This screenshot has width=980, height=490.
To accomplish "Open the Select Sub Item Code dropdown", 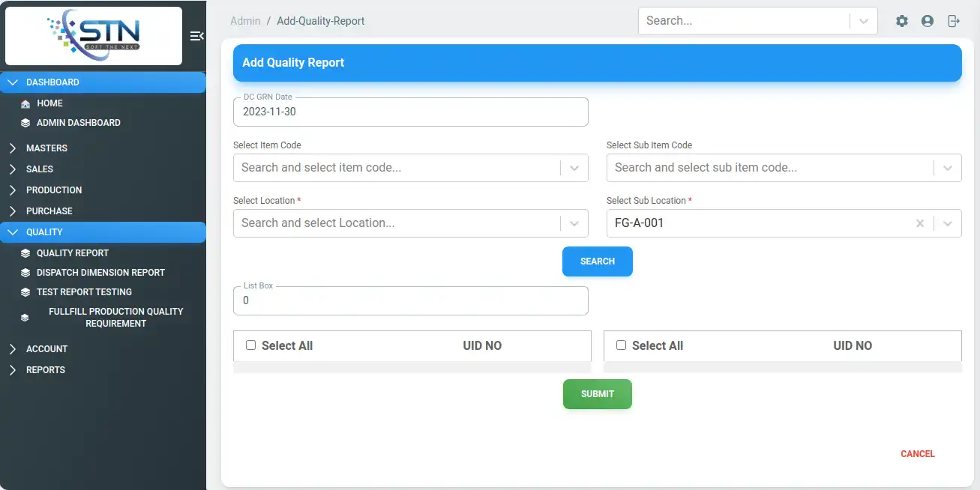I will pyautogui.click(x=948, y=168).
